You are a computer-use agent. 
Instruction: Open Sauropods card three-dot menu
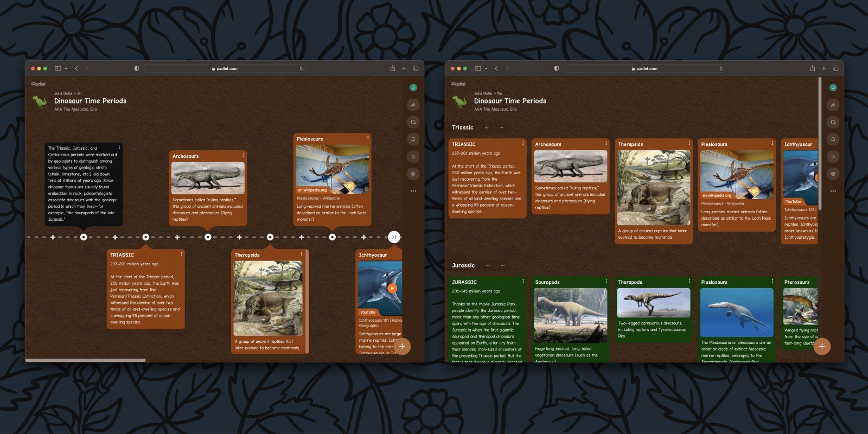606,281
